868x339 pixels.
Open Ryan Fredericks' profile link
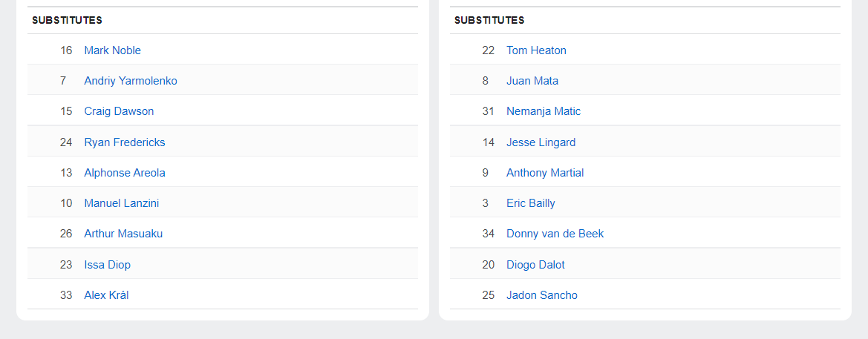[x=125, y=142]
